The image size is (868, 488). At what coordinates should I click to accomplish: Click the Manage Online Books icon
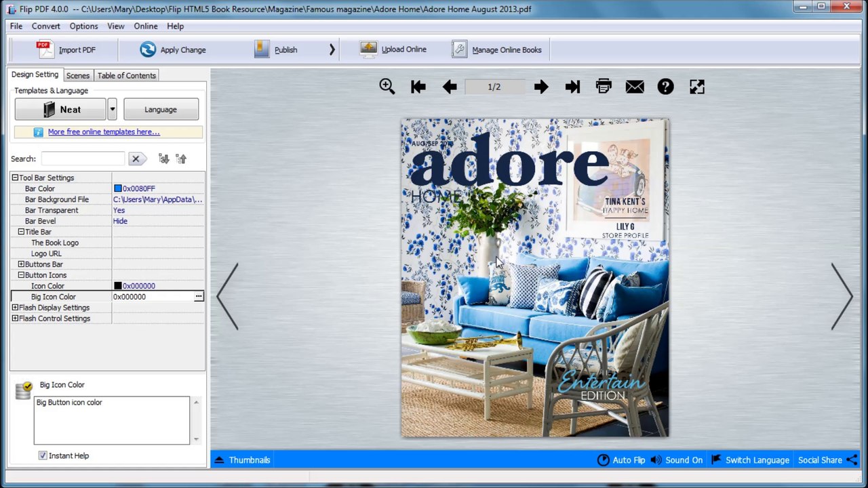coord(460,49)
